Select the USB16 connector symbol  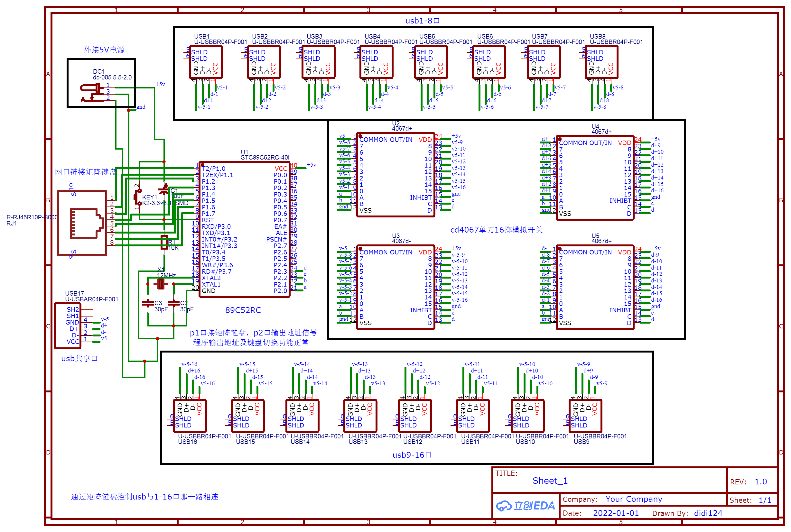point(190,416)
